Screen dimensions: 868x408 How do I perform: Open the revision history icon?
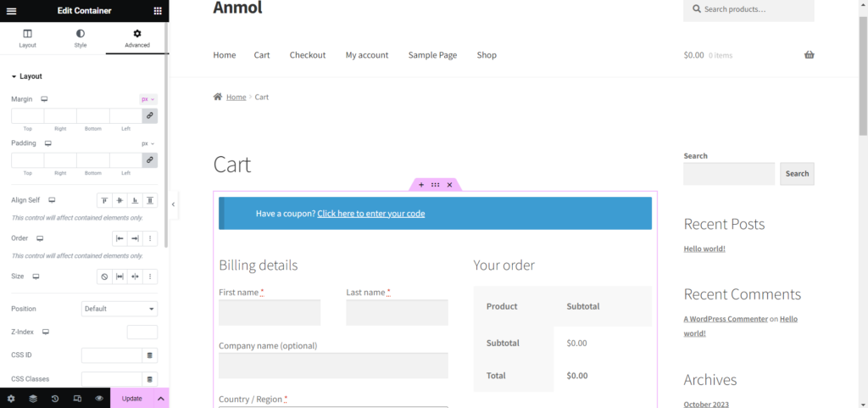tap(55, 399)
